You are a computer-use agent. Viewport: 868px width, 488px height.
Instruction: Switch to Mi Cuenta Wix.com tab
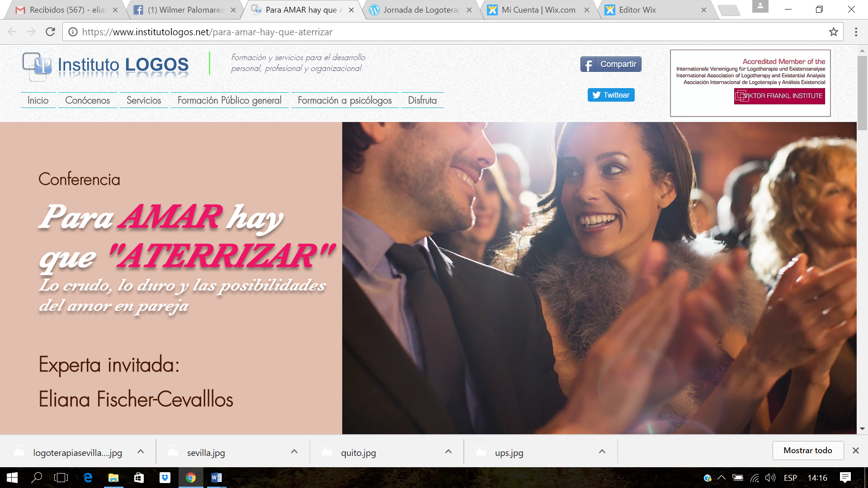[x=538, y=10]
